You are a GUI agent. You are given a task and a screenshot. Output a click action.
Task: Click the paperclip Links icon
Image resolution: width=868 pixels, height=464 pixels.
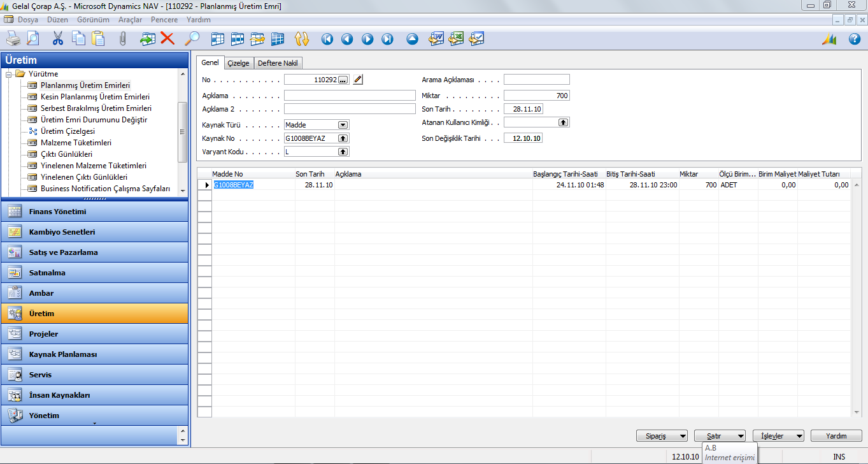pos(123,39)
